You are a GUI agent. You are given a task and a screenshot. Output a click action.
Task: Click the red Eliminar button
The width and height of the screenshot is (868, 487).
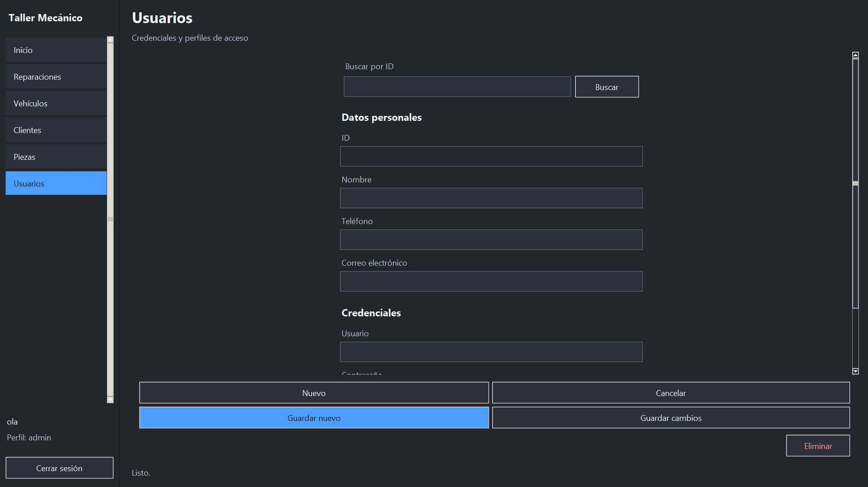point(818,446)
